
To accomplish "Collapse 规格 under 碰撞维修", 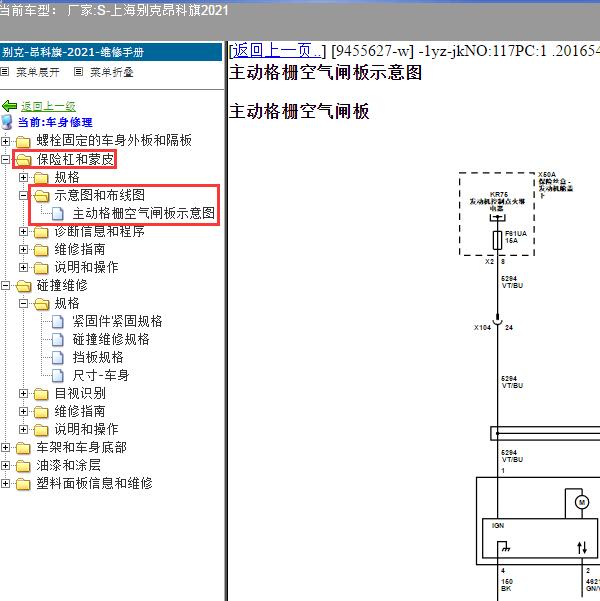I will tap(23, 304).
